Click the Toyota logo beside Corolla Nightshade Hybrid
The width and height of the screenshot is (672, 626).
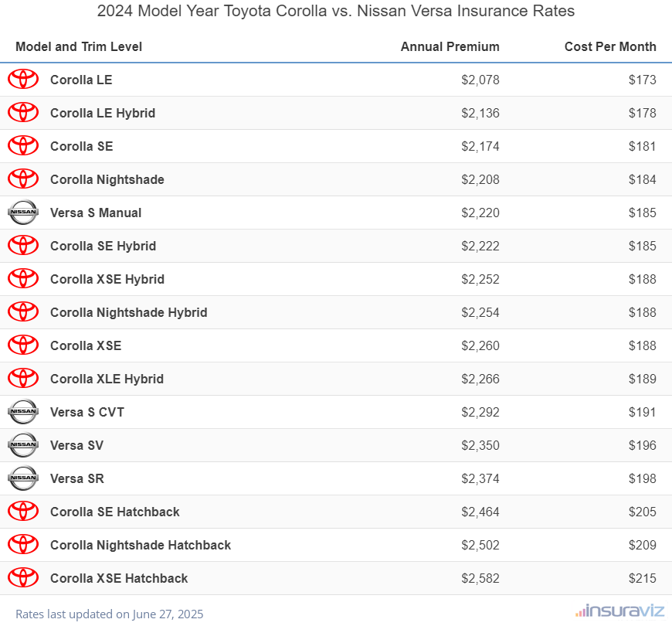23,311
